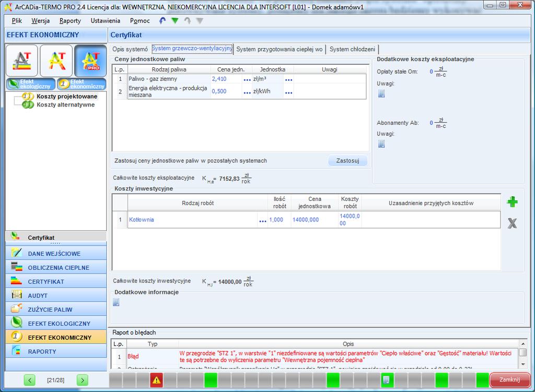Edit the Abonamenty Ab value
This screenshot has height=392, width=535.
431,123
